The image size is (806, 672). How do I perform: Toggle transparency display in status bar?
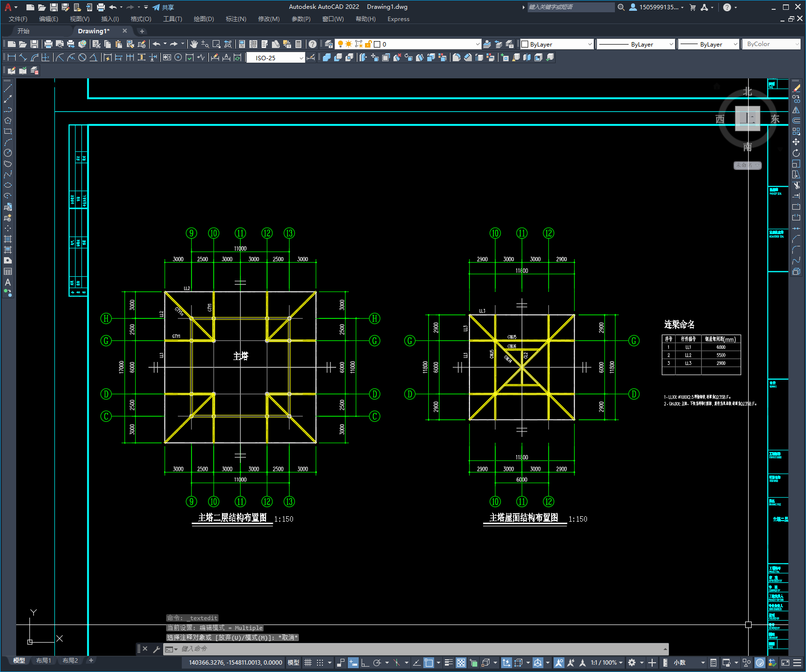(x=461, y=663)
